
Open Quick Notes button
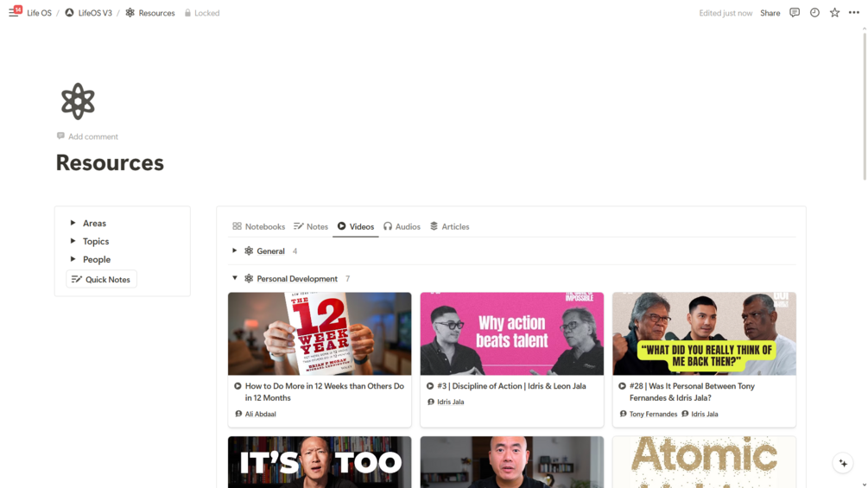(x=101, y=279)
